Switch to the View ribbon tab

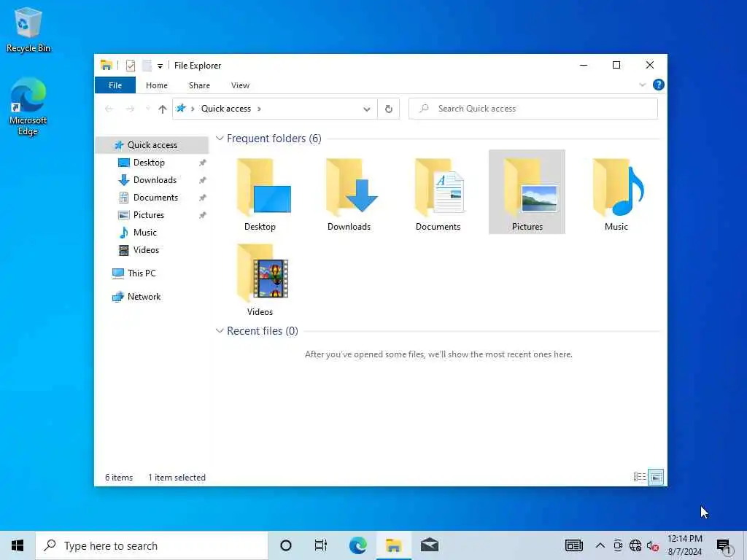pyautogui.click(x=240, y=85)
